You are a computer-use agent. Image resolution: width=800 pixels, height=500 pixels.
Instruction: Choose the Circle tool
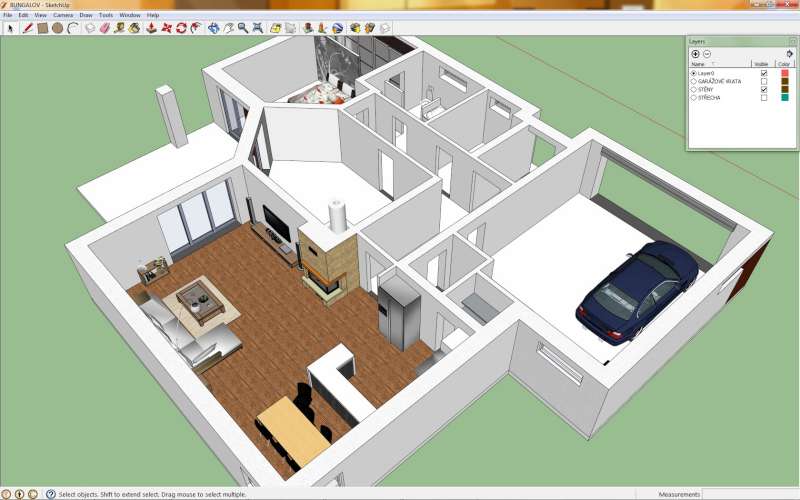pos(58,28)
